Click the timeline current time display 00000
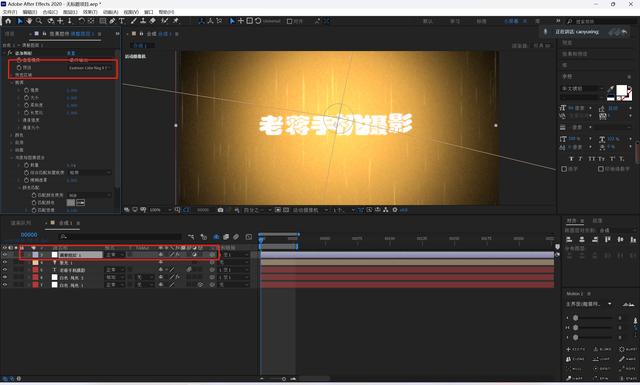640x385 pixels. pos(29,235)
